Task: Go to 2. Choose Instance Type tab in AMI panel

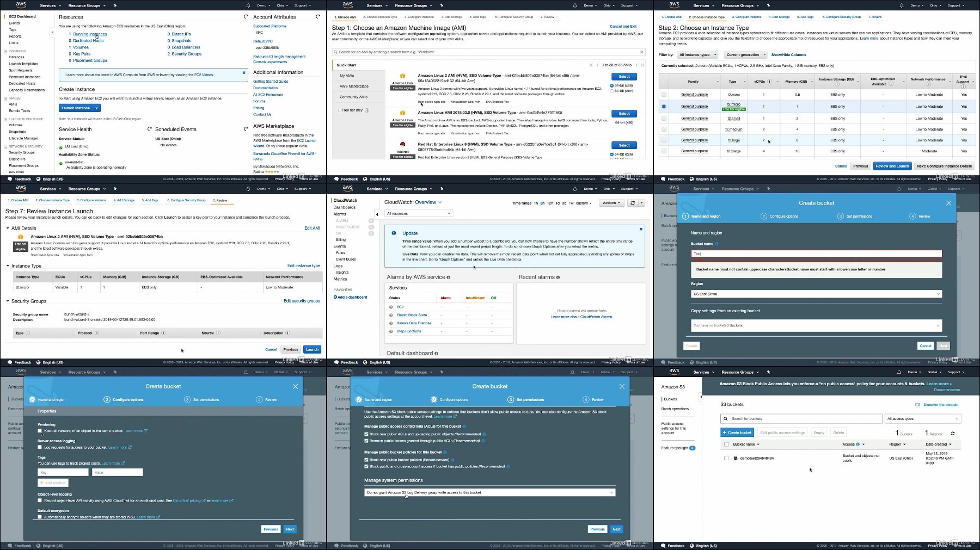Action: (381, 17)
